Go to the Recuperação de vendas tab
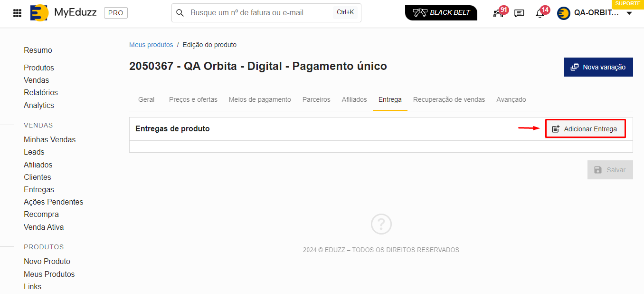Viewport: 644px width, 294px height. pyautogui.click(x=449, y=99)
